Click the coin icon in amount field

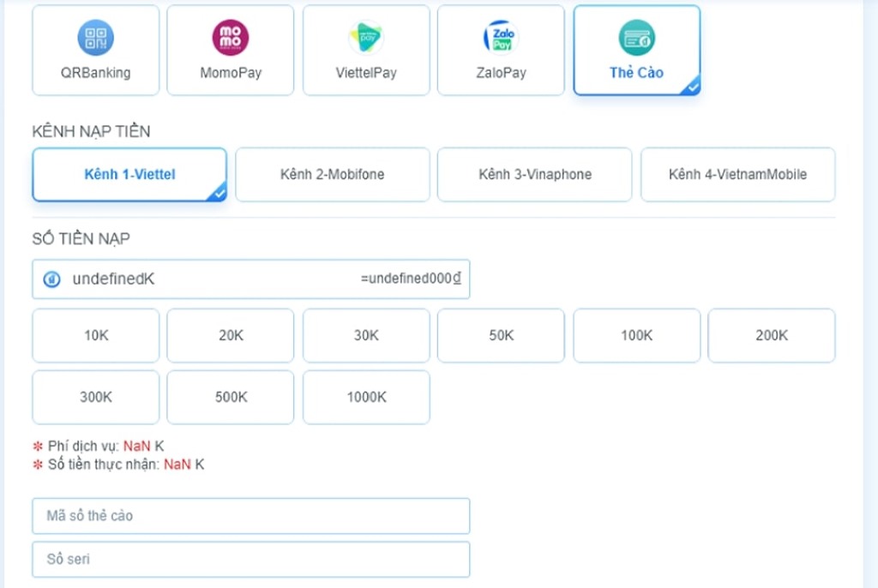(x=51, y=279)
